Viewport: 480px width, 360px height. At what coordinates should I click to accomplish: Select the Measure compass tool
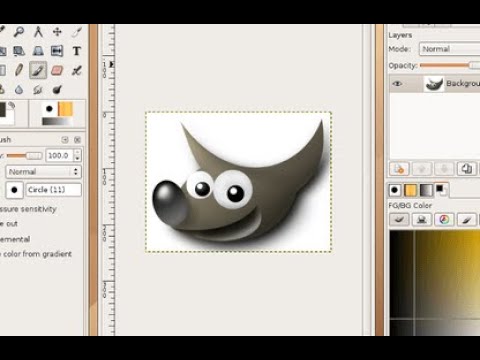tap(38, 32)
